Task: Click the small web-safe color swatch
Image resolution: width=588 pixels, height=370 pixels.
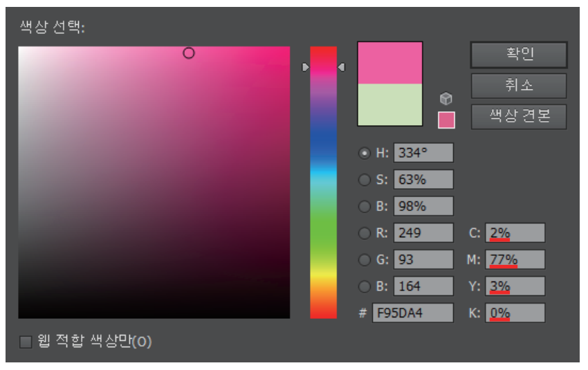Action: [446, 120]
